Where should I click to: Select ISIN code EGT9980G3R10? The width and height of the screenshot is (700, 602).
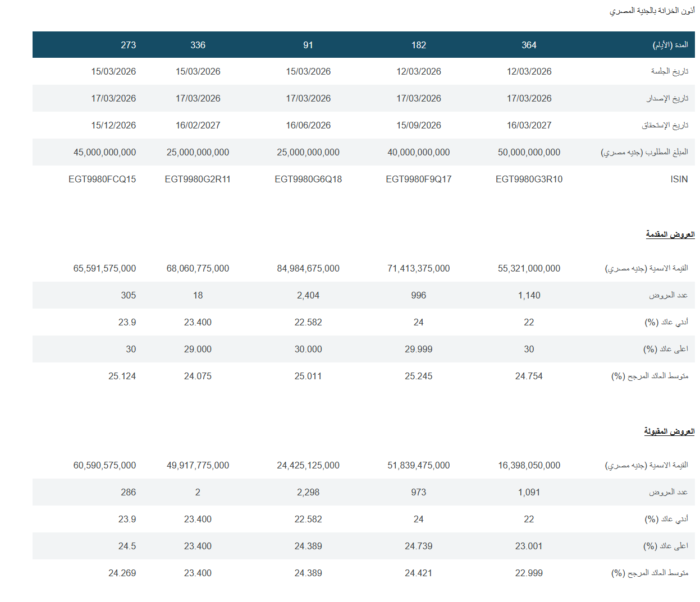click(528, 179)
